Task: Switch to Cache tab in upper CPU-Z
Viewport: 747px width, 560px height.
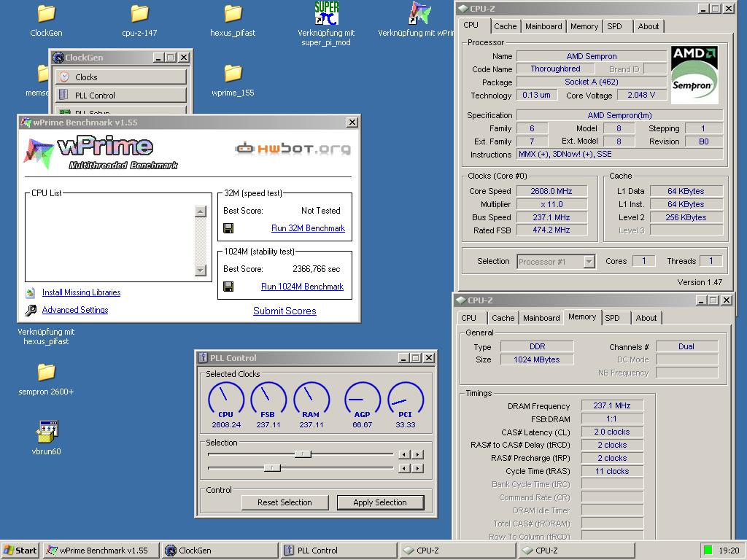Action: coord(505,27)
